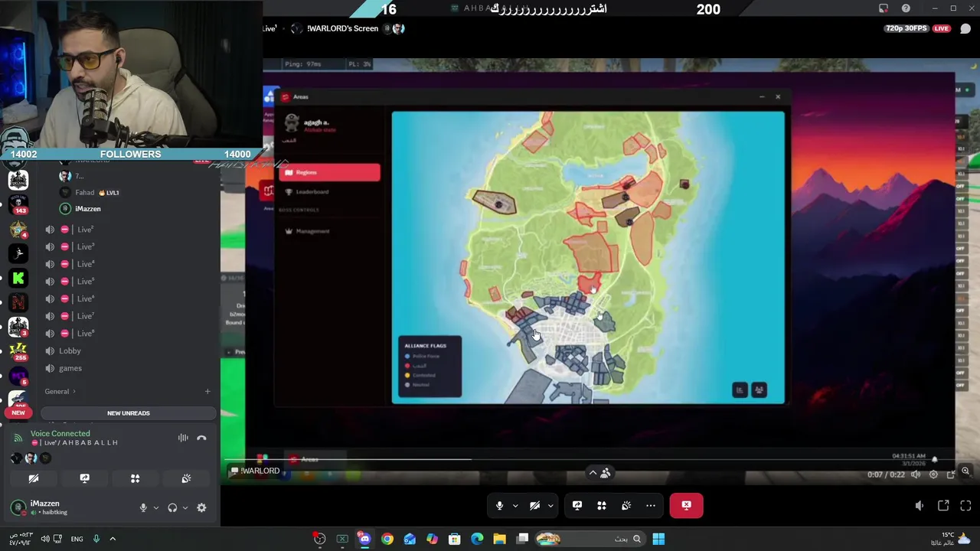Close the Areas window in stream
Image resolution: width=980 pixels, height=551 pixels.
click(778, 96)
